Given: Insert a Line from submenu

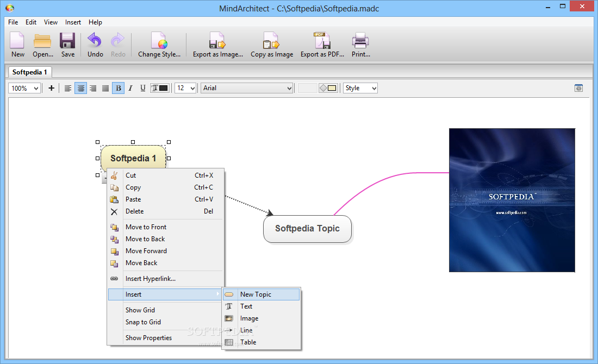Looking at the screenshot, I should pyautogui.click(x=261, y=330).
